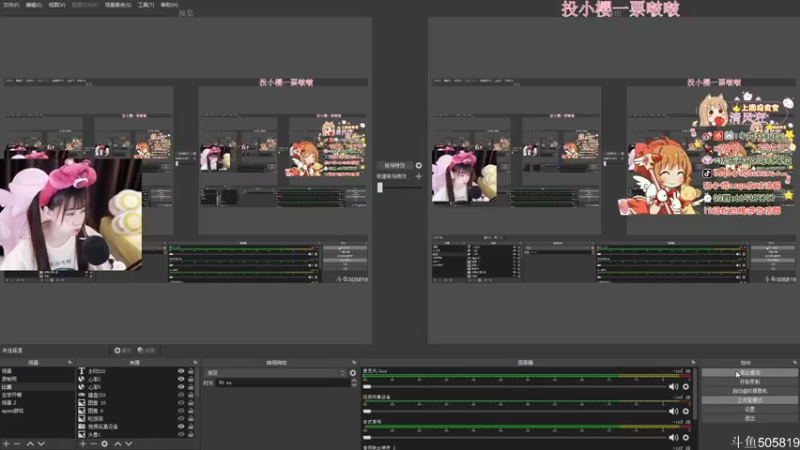Viewport: 800px width, 450px height.
Task: Pop out the Audio Mixer dock
Action: click(x=693, y=362)
